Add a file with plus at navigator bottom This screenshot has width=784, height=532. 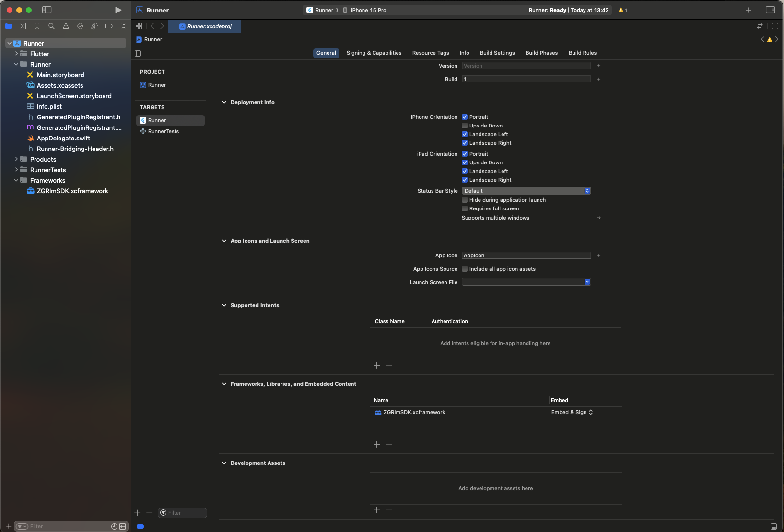pos(9,526)
